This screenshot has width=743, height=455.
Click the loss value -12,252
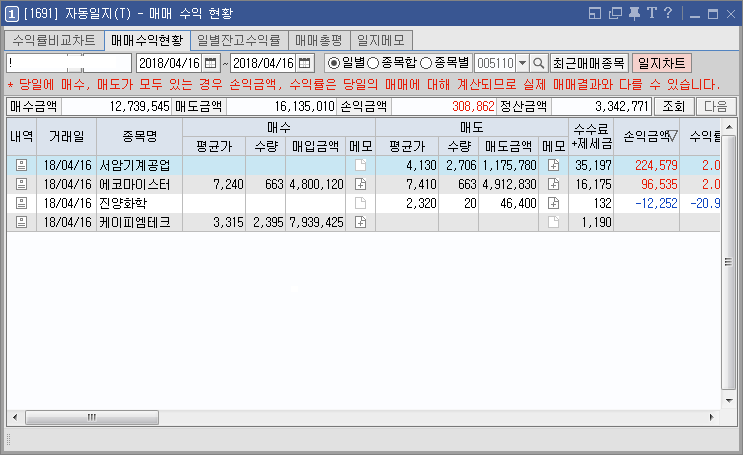click(656, 203)
